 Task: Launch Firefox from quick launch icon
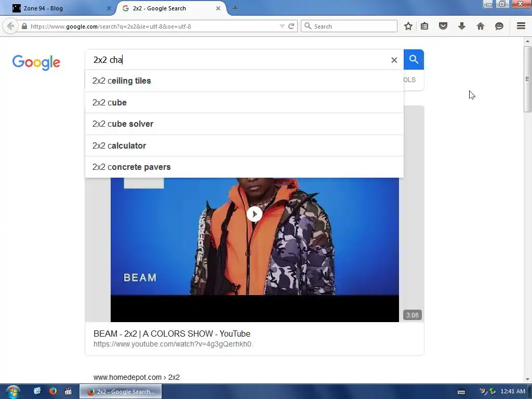(x=53, y=391)
